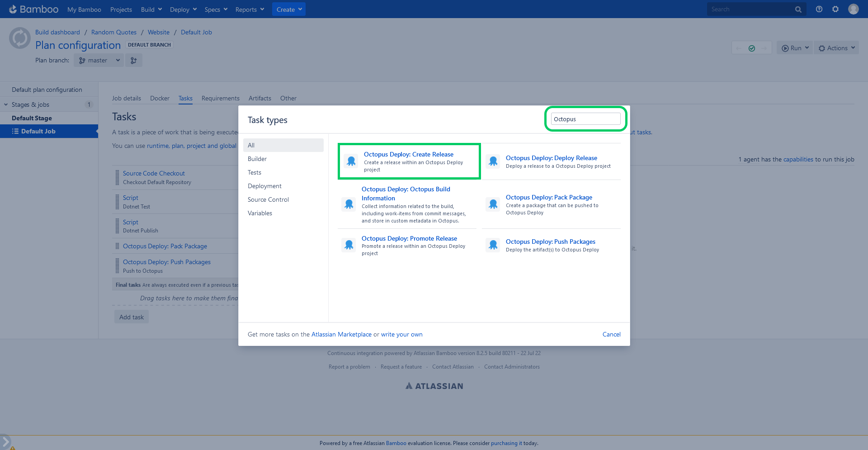Open the administration gear icon
This screenshot has height=450, width=868.
point(835,9)
